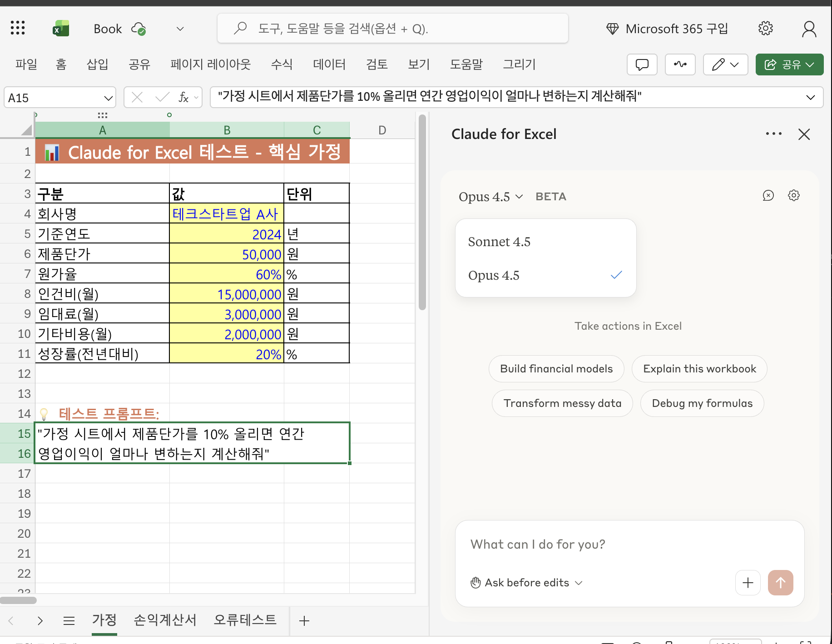
Task: Switch to the 삽입 ribbon tab
Action: click(97, 64)
